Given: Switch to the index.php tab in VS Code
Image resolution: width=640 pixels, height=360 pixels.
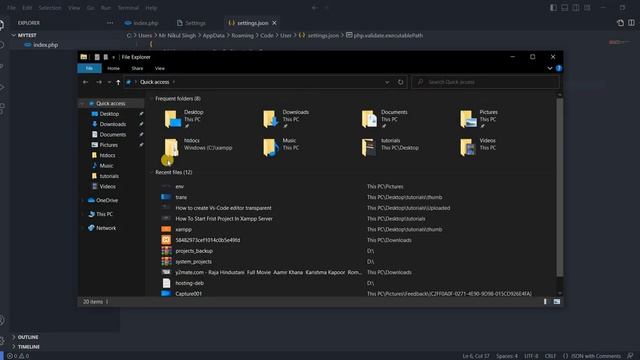Looking at the screenshot, I should coord(142,23).
